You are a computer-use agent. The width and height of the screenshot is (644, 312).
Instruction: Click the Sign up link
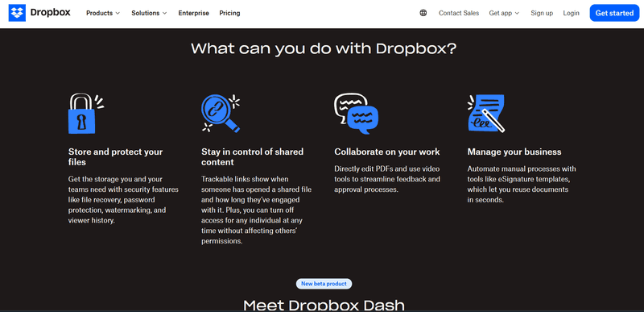542,13
